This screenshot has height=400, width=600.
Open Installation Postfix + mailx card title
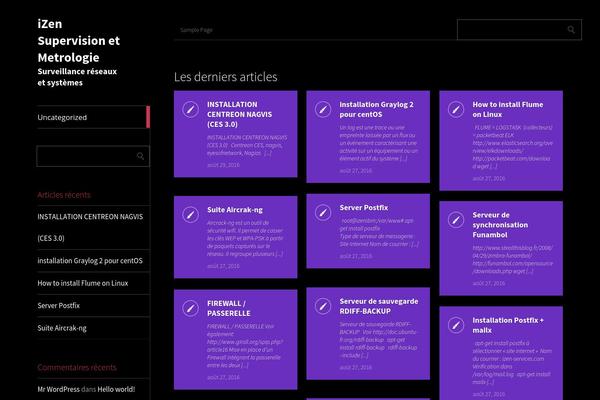(508, 325)
